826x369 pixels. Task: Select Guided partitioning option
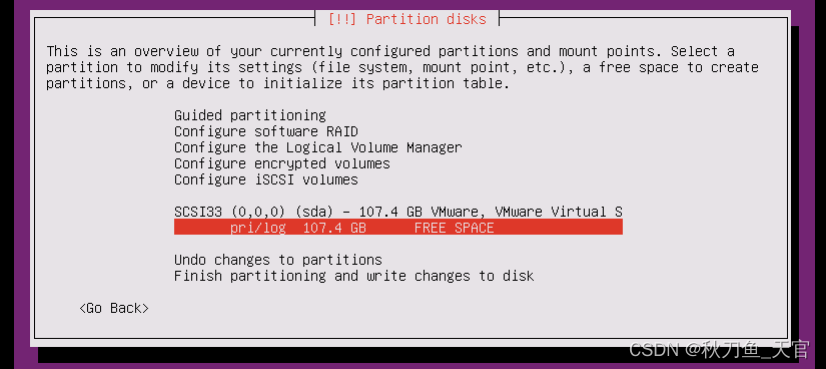point(250,115)
